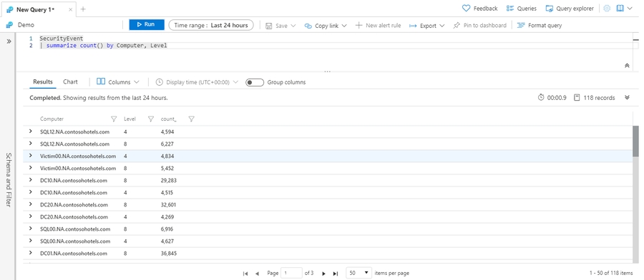Open the Queries list icon
644x280 pixels.
coord(510,8)
